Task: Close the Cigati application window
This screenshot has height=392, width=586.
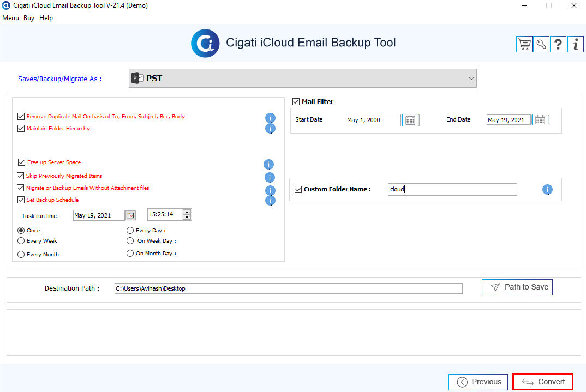Action: (574, 5)
